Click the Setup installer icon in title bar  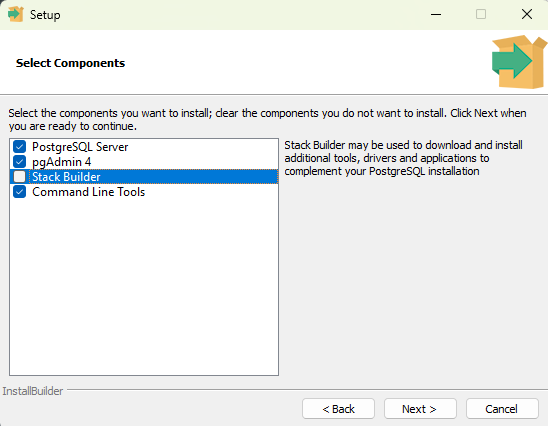[x=15, y=14]
